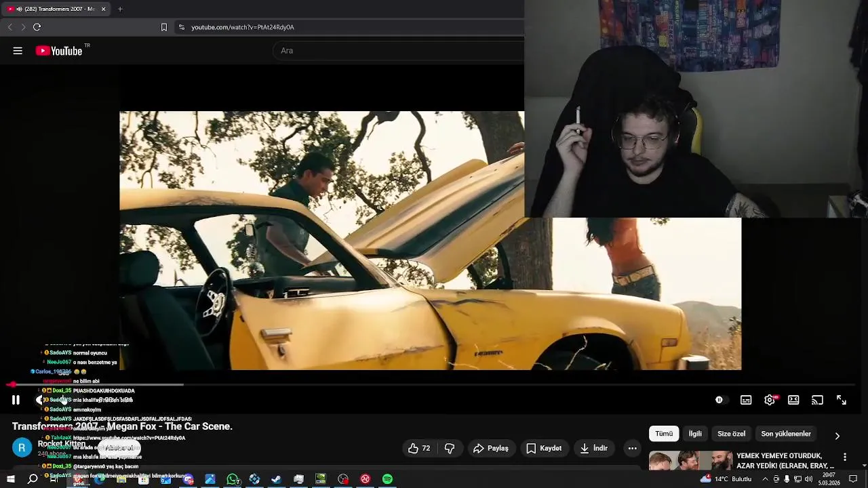Download the video with İndir button
The width and height of the screenshot is (868, 488).
pyautogui.click(x=594, y=448)
